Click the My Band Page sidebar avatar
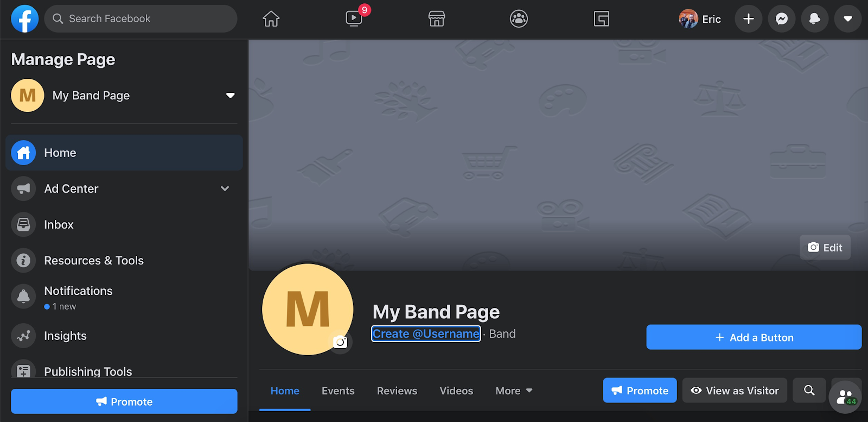The width and height of the screenshot is (868, 422). click(x=28, y=96)
